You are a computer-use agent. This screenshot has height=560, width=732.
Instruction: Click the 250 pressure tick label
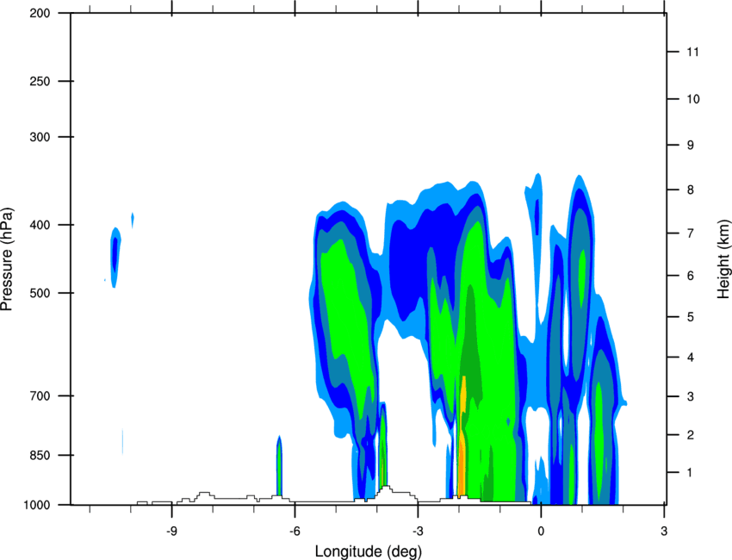(x=40, y=81)
